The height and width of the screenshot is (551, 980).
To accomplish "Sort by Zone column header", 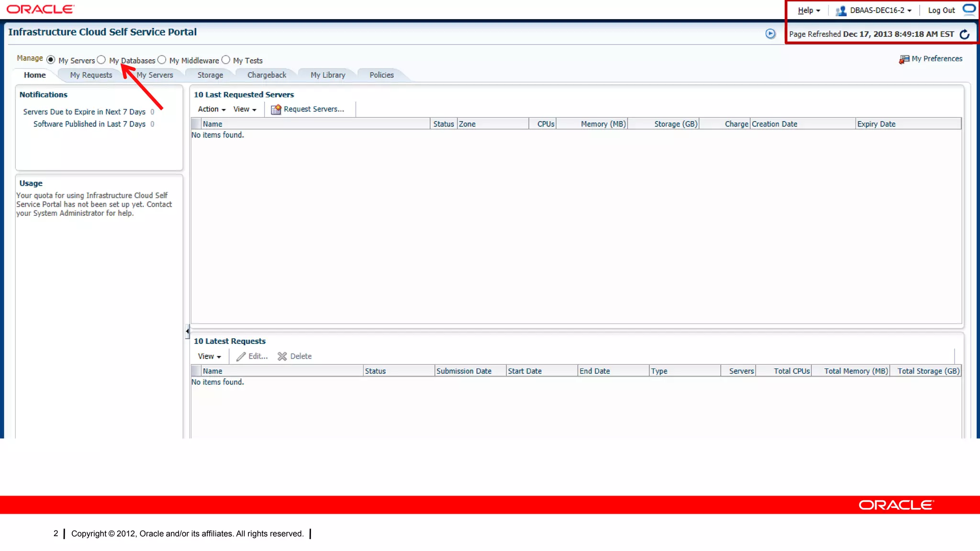I will (x=493, y=124).
